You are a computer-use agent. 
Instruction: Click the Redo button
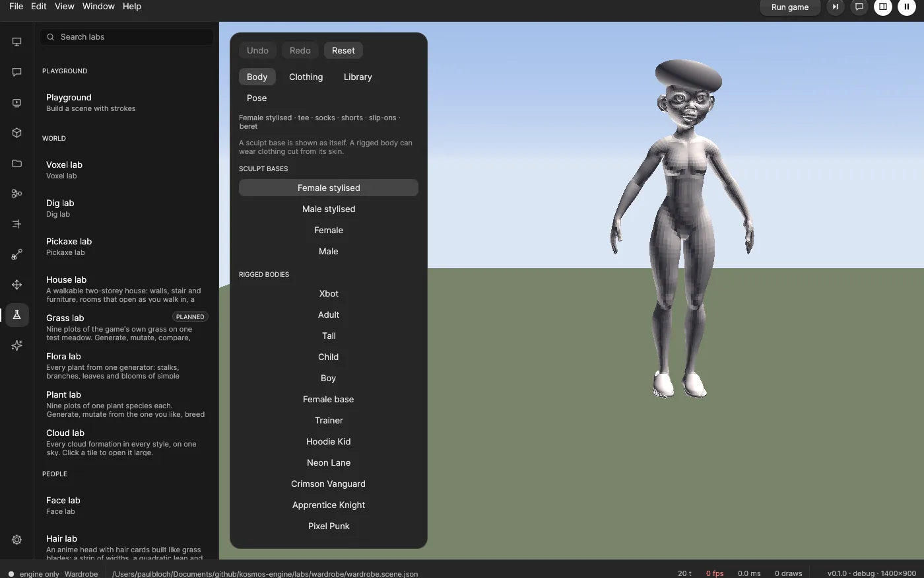pyautogui.click(x=300, y=50)
